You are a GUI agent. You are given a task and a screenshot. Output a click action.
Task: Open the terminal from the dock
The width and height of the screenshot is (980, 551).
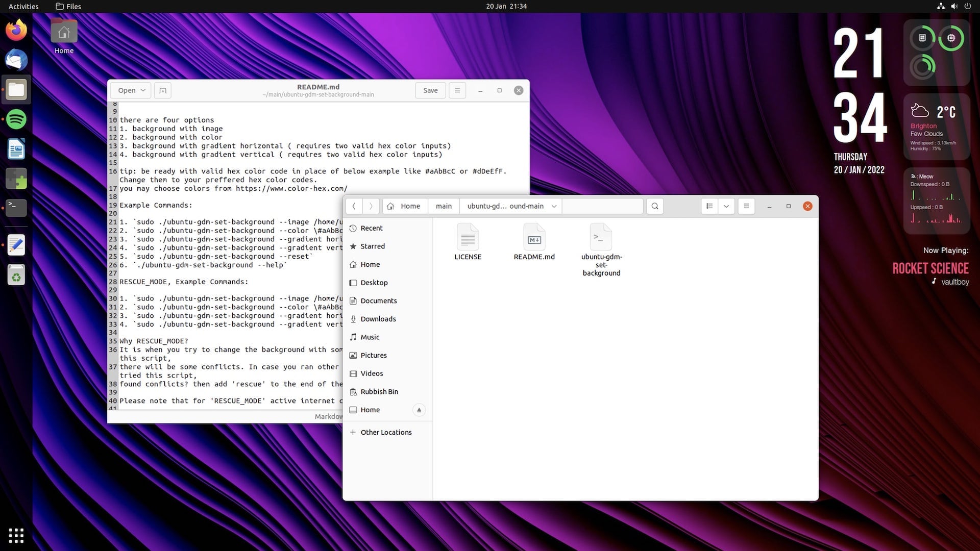click(x=16, y=208)
